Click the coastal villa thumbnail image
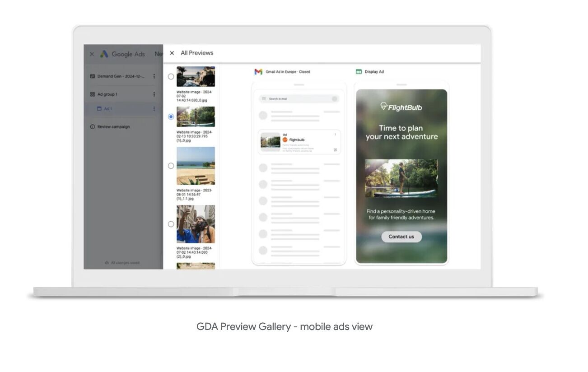 pyautogui.click(x=196, y=77)
